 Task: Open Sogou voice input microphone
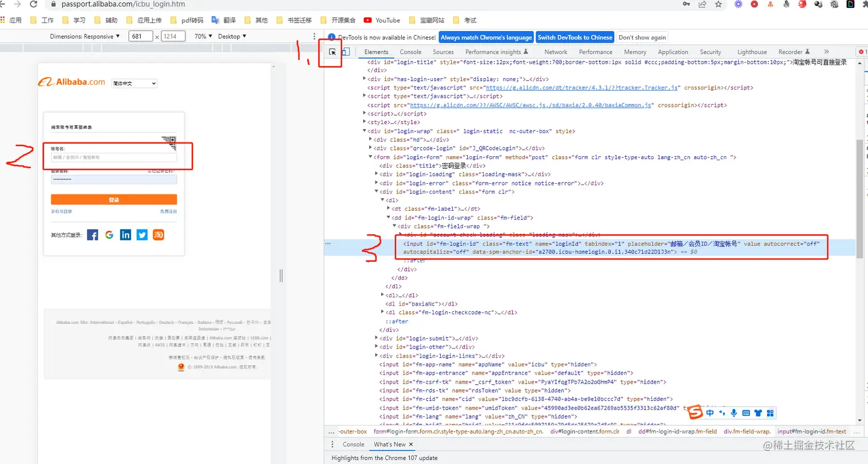(x=734, y=413)
